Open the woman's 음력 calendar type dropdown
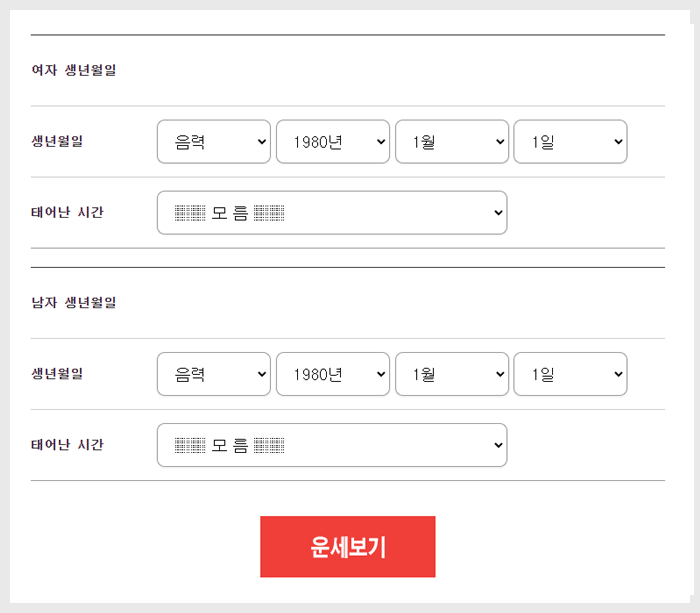The image size is (700, 613). tap(214, 142)
